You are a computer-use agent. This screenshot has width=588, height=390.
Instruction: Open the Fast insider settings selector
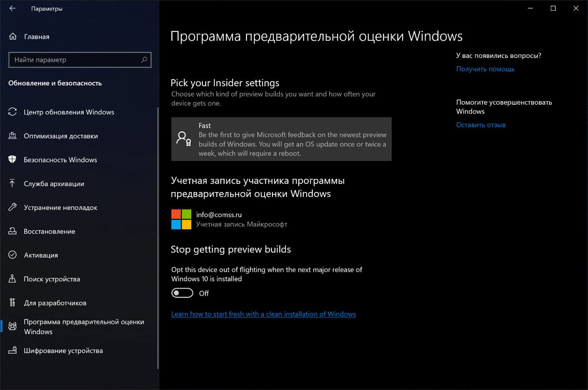tap(281, 139)
